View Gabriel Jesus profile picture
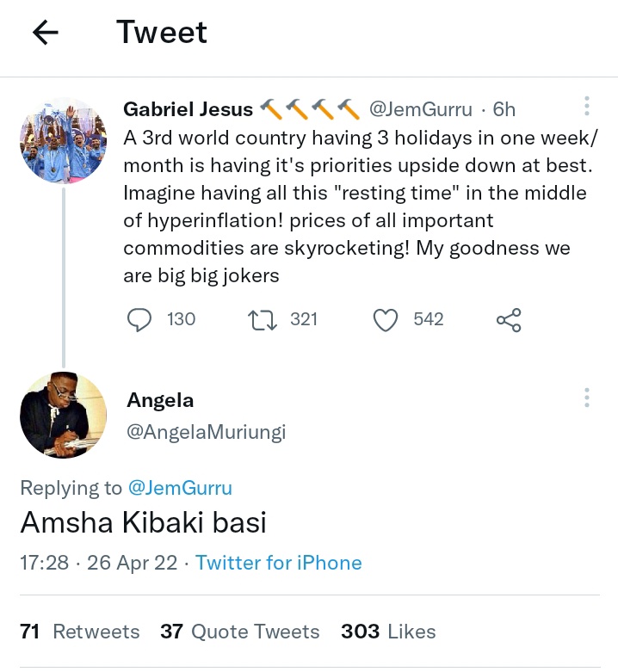618x672 pixels. (x=64, y=140)
